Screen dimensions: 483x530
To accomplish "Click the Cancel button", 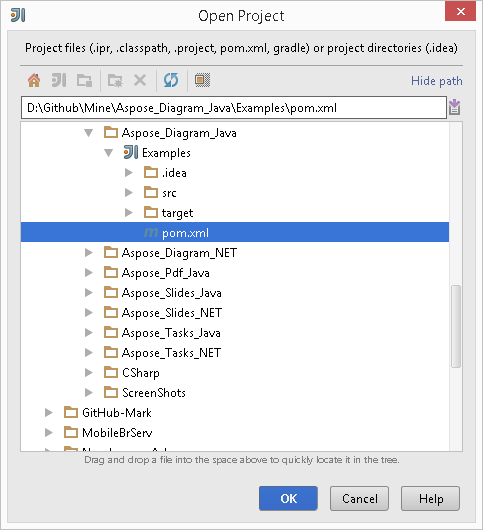I will click(359, 498).
